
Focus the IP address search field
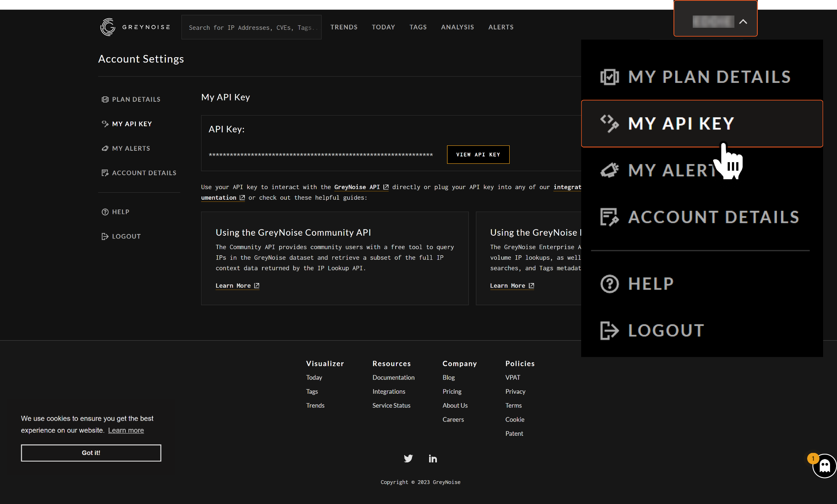click(251, 27)
